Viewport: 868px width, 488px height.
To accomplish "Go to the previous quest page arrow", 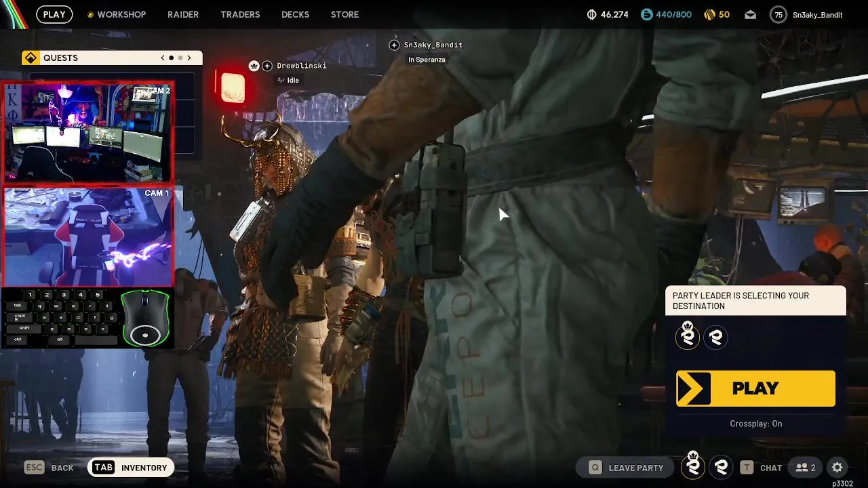I will coord(163,58).
